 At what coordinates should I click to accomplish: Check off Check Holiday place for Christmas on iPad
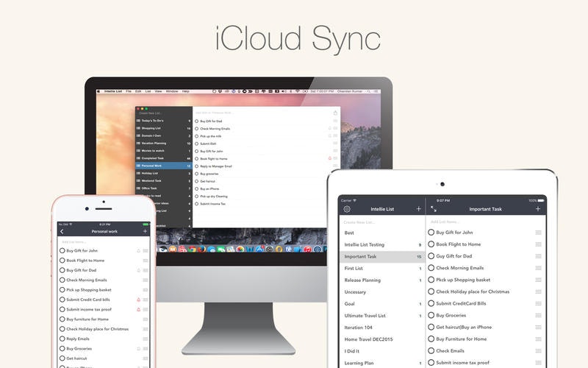pyautogui.click(x=431, y=291)
